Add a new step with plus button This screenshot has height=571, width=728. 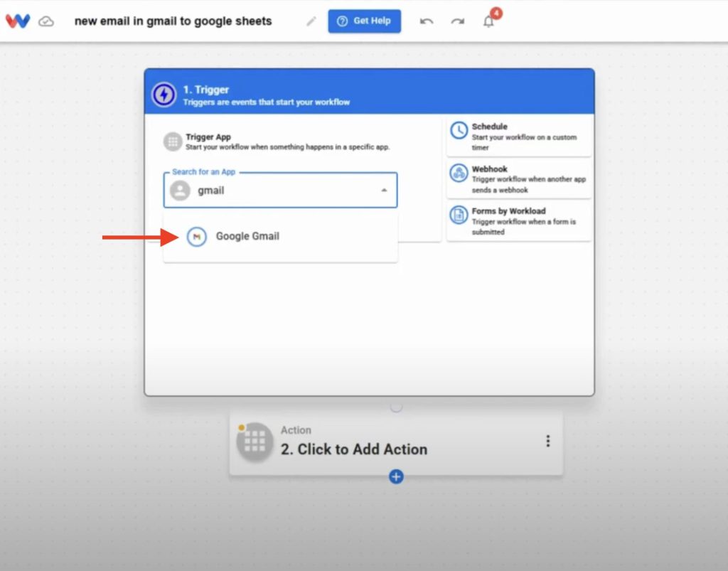click(x=396, y=476)
